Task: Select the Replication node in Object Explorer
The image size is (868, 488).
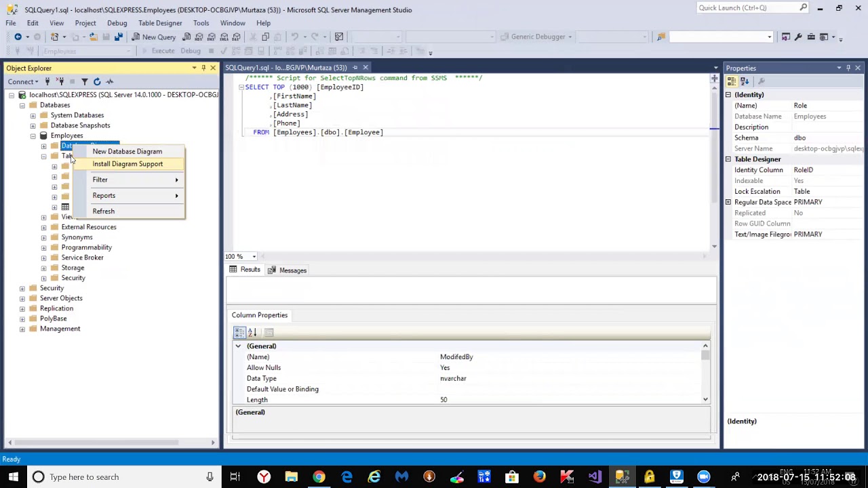Action: coord(56,308)
